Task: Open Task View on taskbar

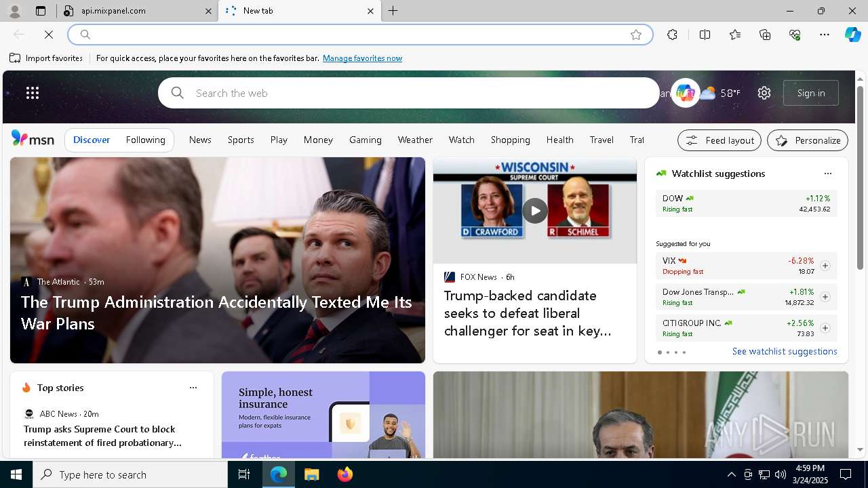Action: point(244,474)
